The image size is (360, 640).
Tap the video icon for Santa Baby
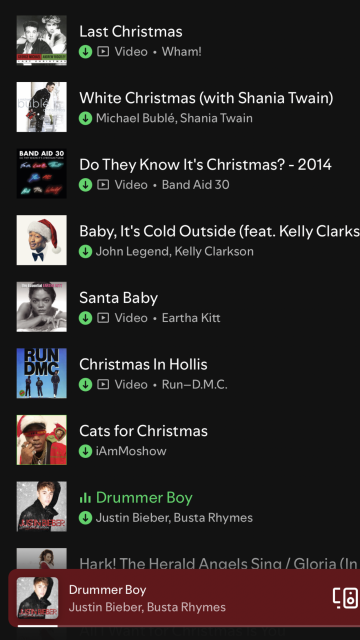tap(103, 318)
